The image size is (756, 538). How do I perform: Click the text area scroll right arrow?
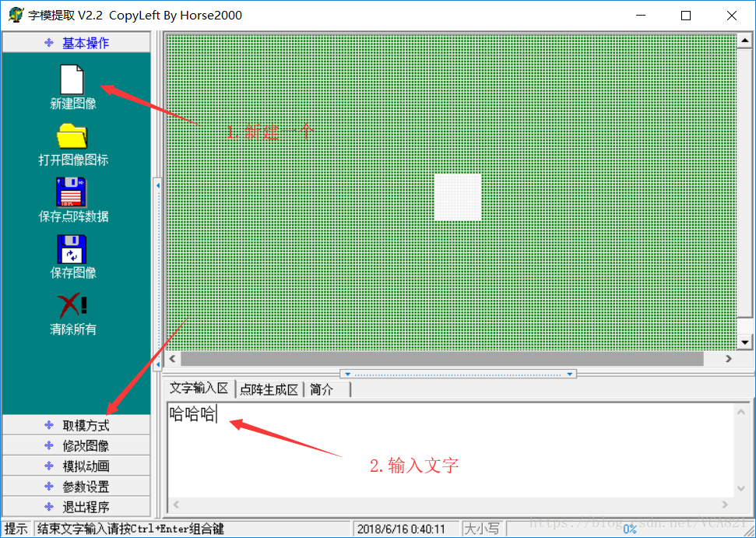[725, 505]
